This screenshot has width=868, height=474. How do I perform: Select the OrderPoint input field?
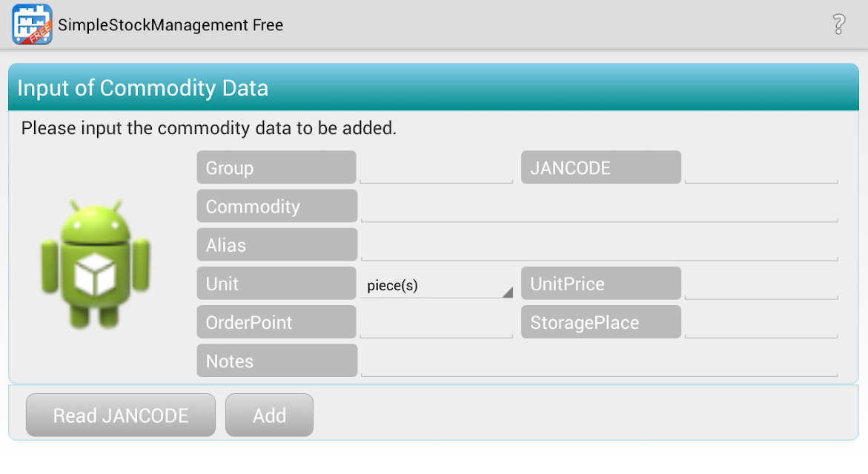tap(436, 322)
